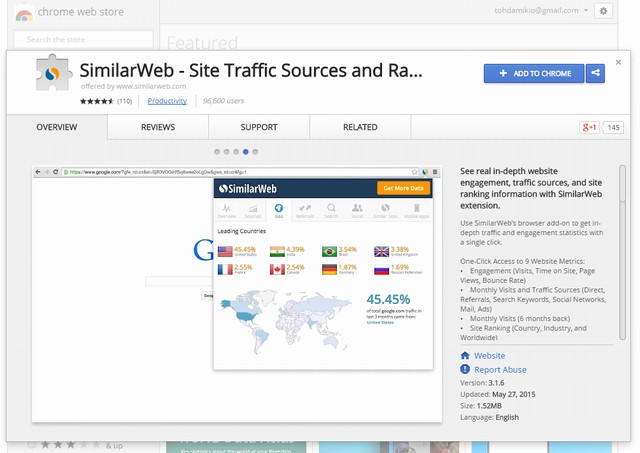Click the Add to Chrome button

point(534,73)
